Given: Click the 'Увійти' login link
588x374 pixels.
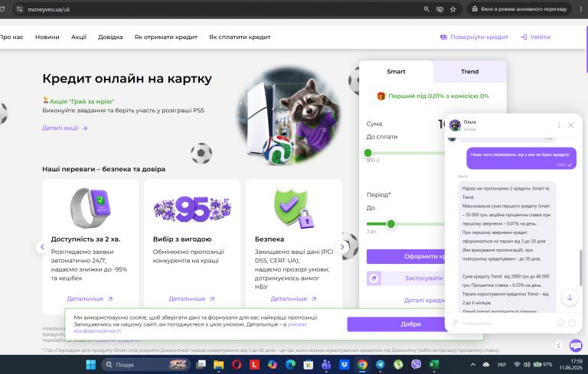Looking at the screenshot, I should [x=535, y=37].
